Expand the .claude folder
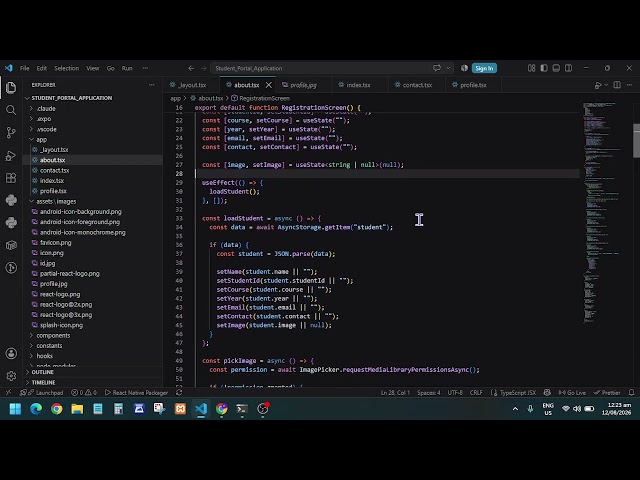 (x=93, y=109)
